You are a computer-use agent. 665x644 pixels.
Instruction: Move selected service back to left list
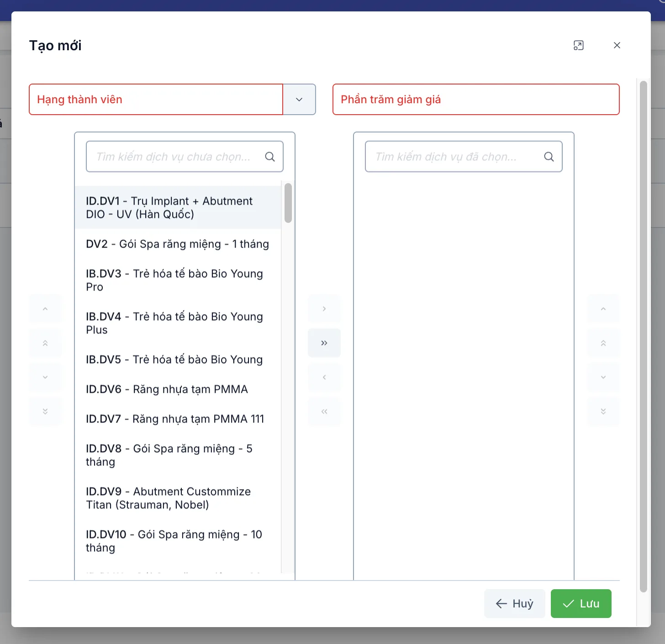(324, 377)
